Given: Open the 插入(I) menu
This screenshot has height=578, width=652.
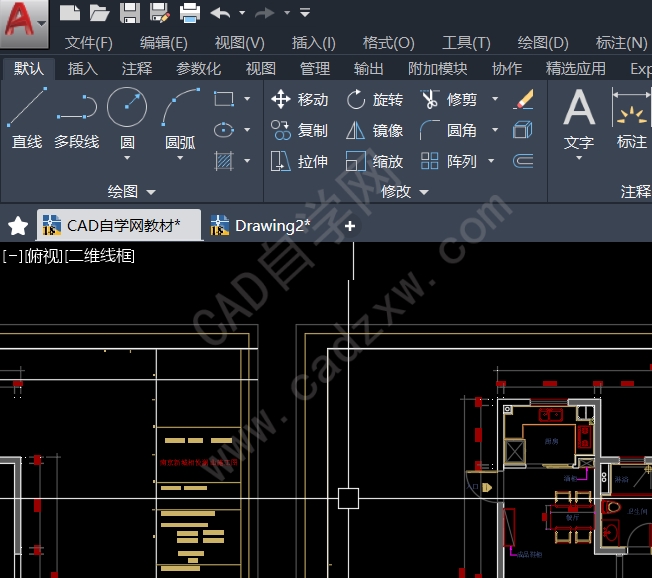Looking at the screenshot, I should click(x=314, y=43).
